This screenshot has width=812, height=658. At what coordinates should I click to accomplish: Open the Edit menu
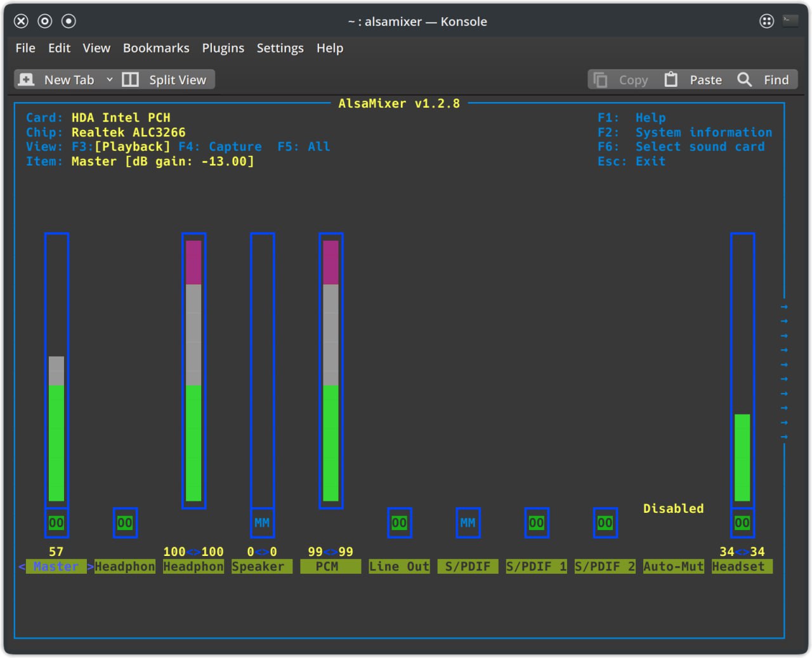click(59, 48)
